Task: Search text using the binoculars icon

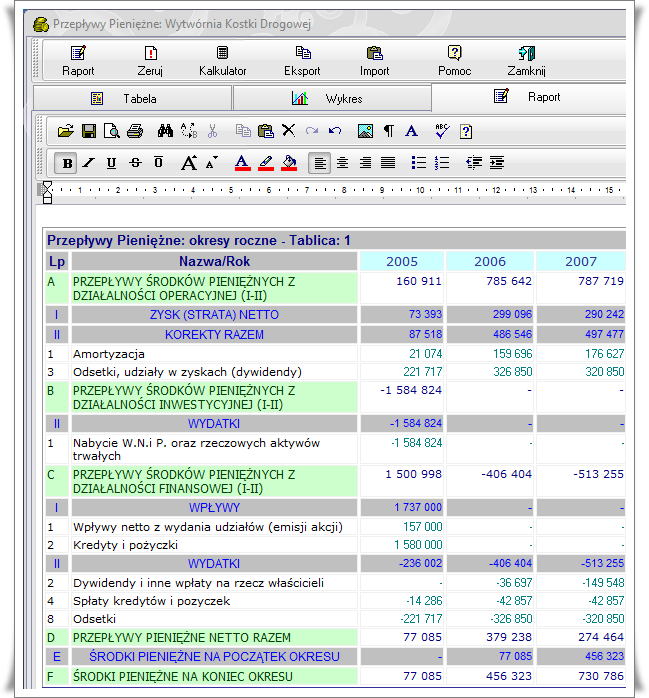Action: tap(166, 131)
